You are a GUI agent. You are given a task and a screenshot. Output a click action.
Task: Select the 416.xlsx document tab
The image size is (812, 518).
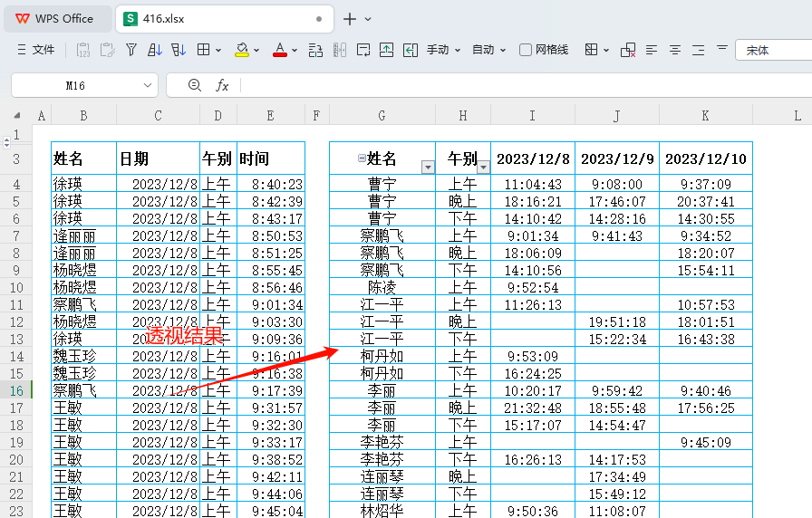tap(224, 19)
